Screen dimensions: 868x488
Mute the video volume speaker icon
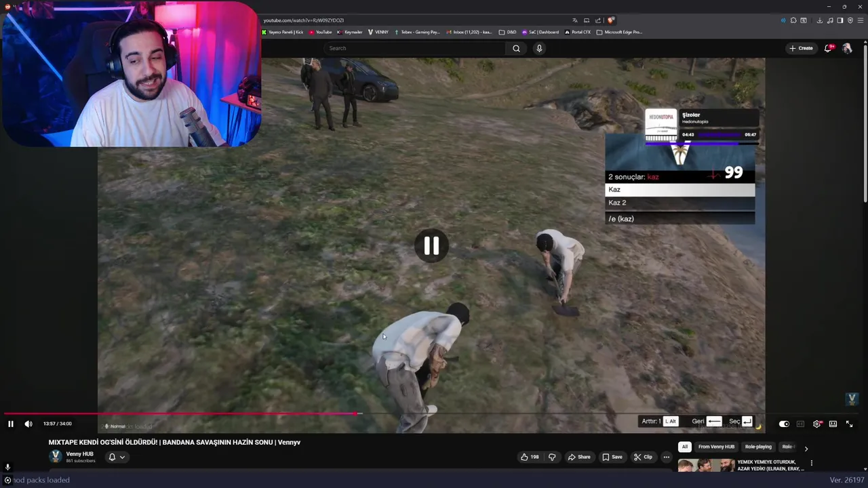[x=28, y=424]
